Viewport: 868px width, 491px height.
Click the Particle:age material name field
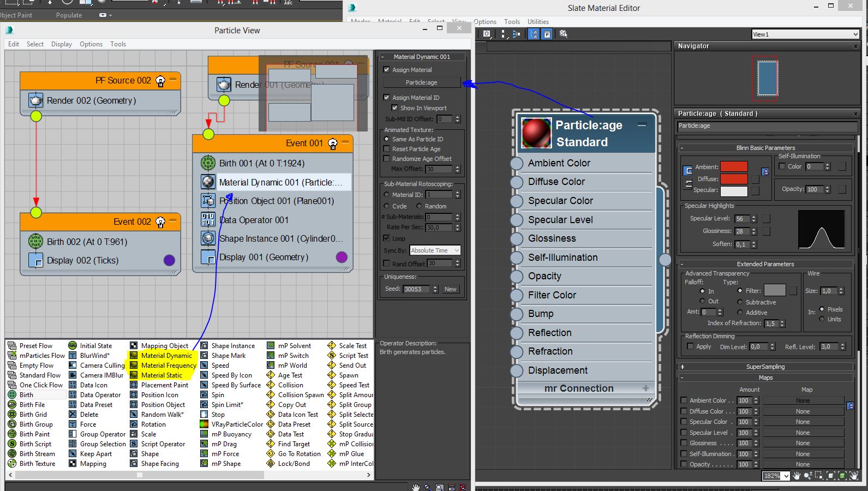[x=767, y=126]
